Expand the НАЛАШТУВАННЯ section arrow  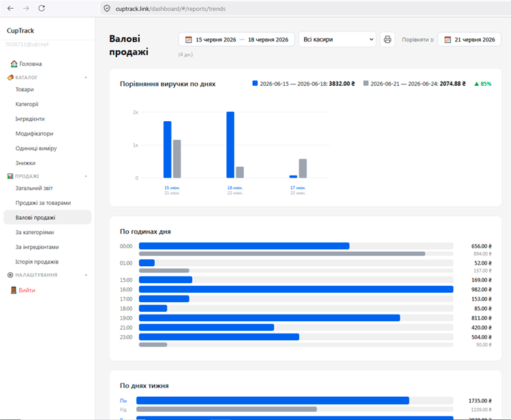[86, 275]
